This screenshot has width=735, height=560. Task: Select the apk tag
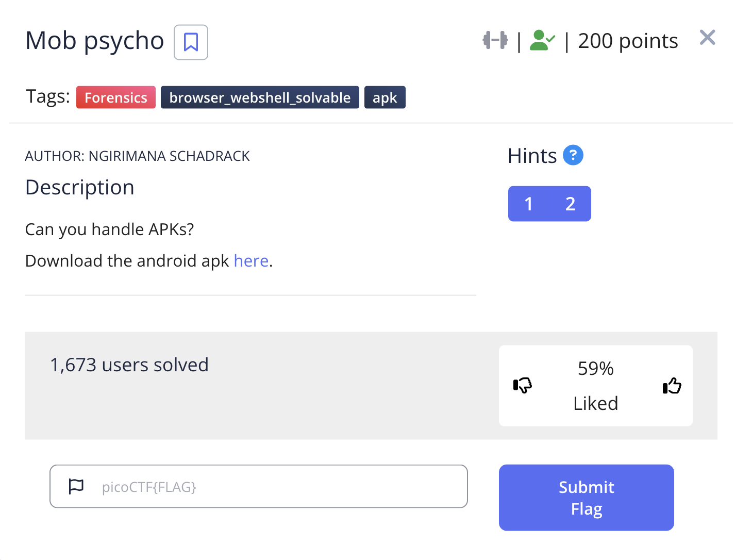click(385, 97)
